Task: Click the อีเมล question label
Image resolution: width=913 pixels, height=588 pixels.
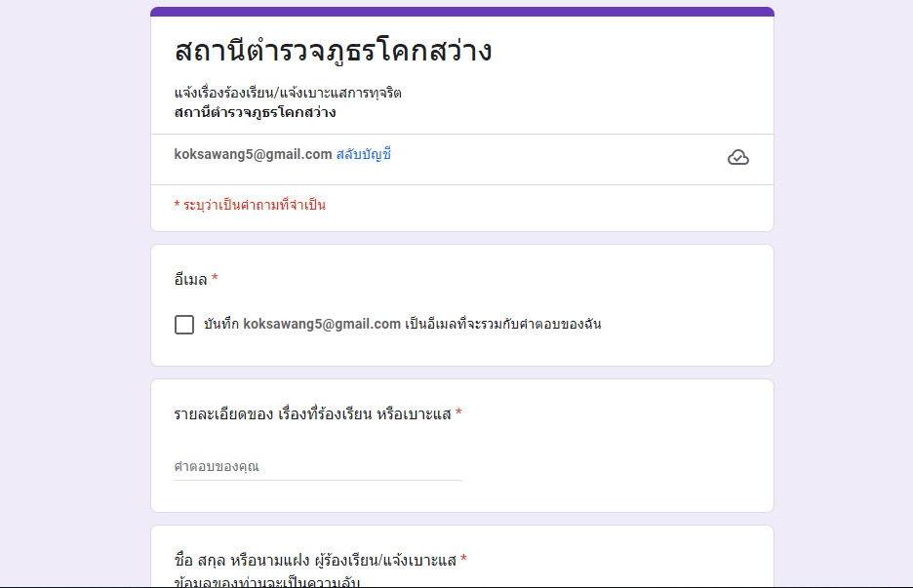Action: point(190,280)
